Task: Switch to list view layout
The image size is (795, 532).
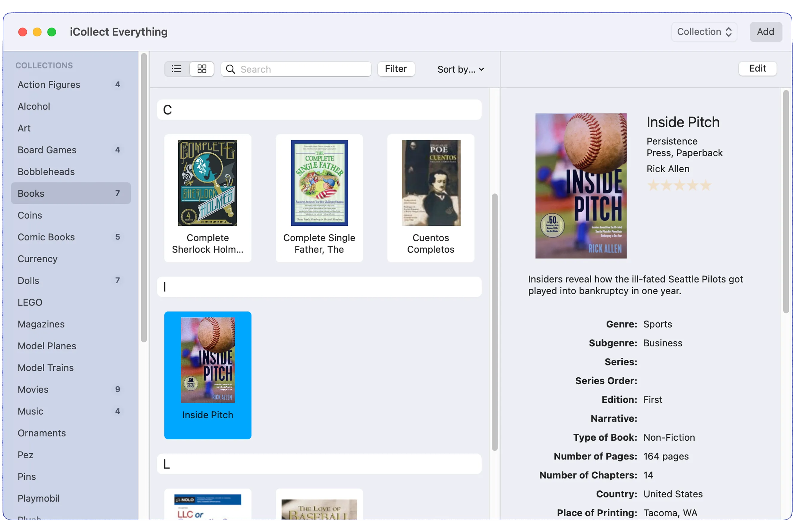Action: click(177, 69)
